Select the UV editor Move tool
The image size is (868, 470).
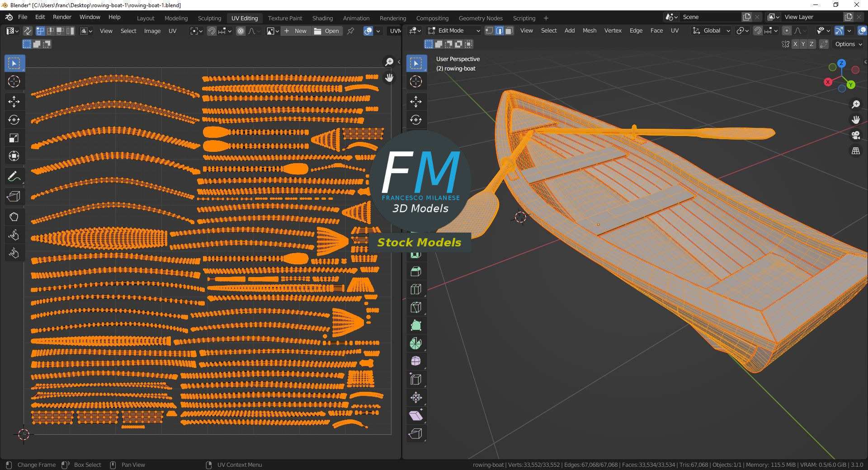point(14,102)
